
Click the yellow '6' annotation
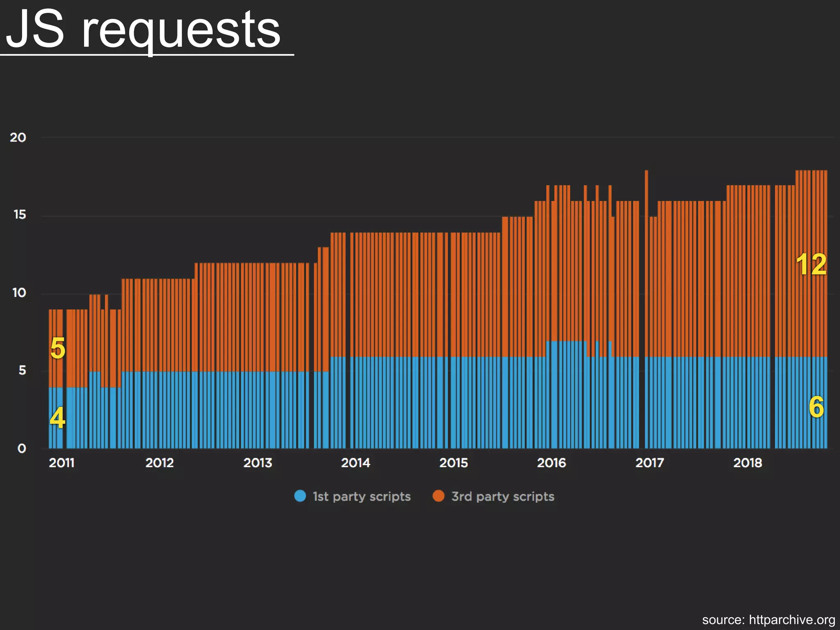click(x=816, y=407)
